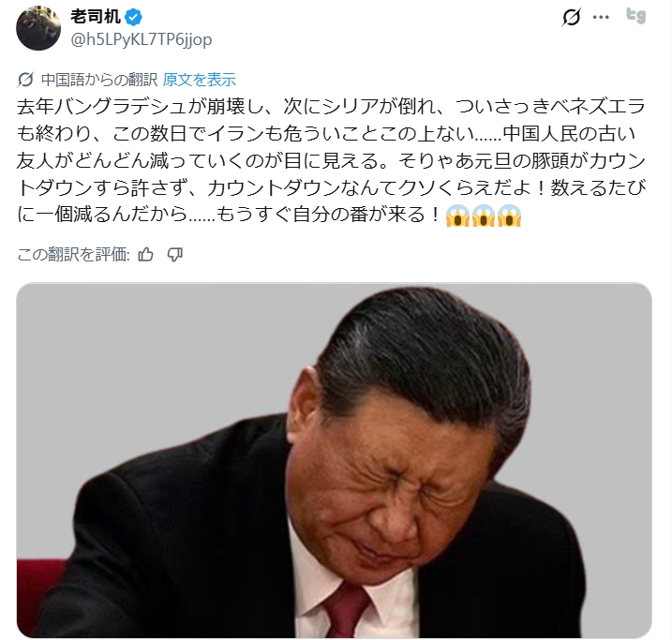The image size is (672, 640).
Task: Click the Grok icon beside 中国語からの翻訳
Action: 25,80
